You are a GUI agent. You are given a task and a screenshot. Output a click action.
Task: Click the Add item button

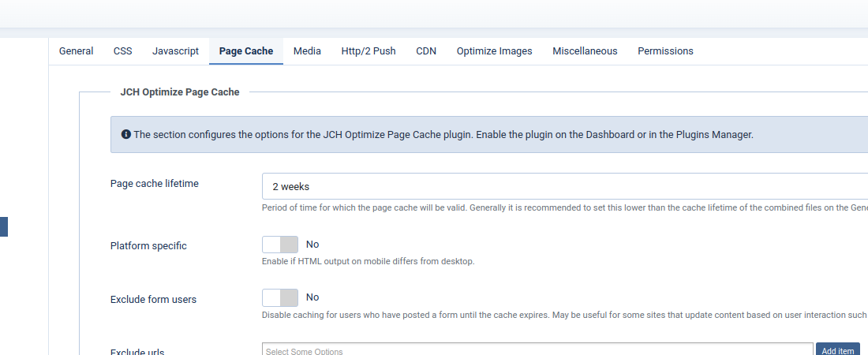[837, 350]
